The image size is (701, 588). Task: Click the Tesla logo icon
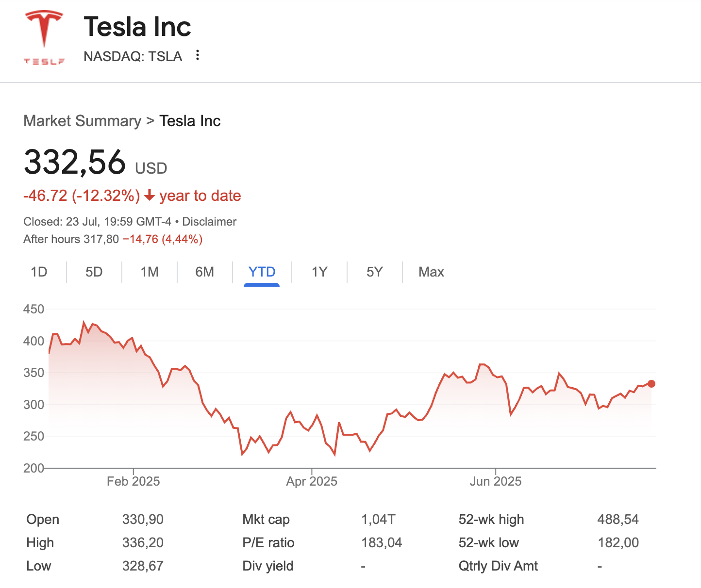(44, 37)
